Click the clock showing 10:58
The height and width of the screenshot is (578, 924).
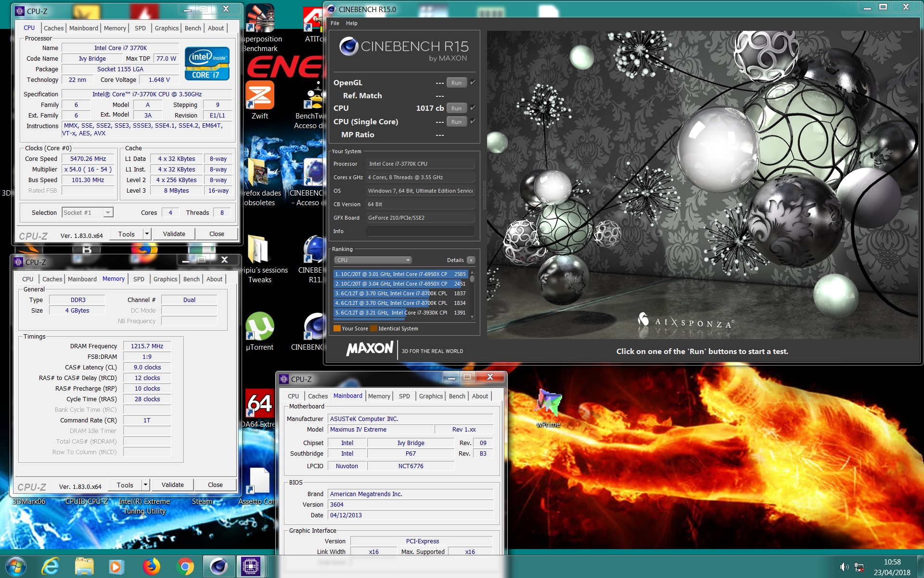[892, 562]
